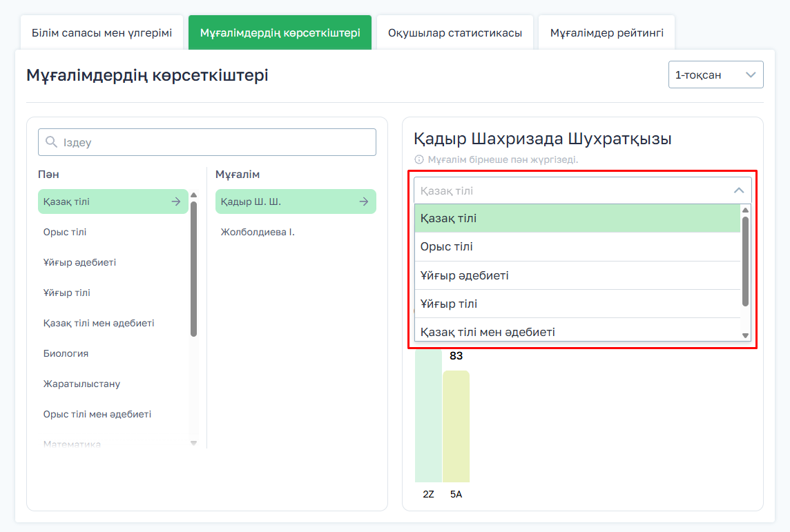This screenshot has height=532, width=790.
Task: Click subject list scroll-up arrow
Action: [193, 195]
